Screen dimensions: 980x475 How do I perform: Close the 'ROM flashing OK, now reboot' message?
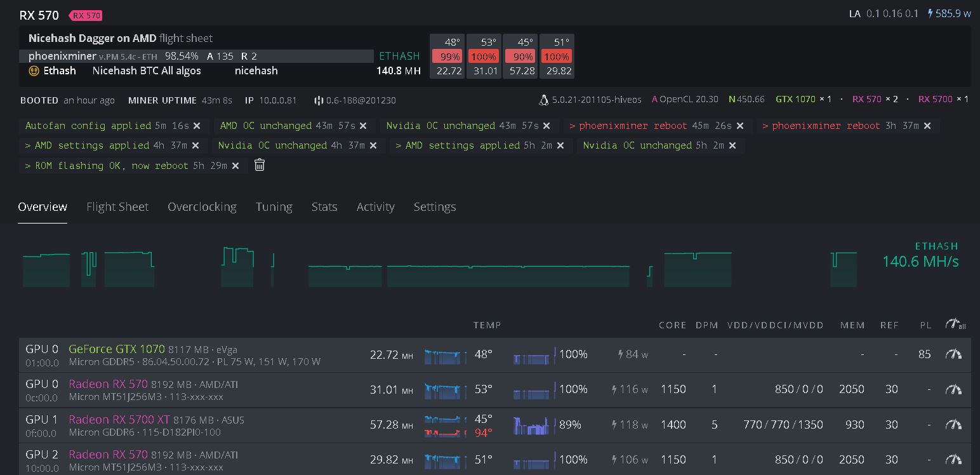pyautogui.click(x=235, y=166)
